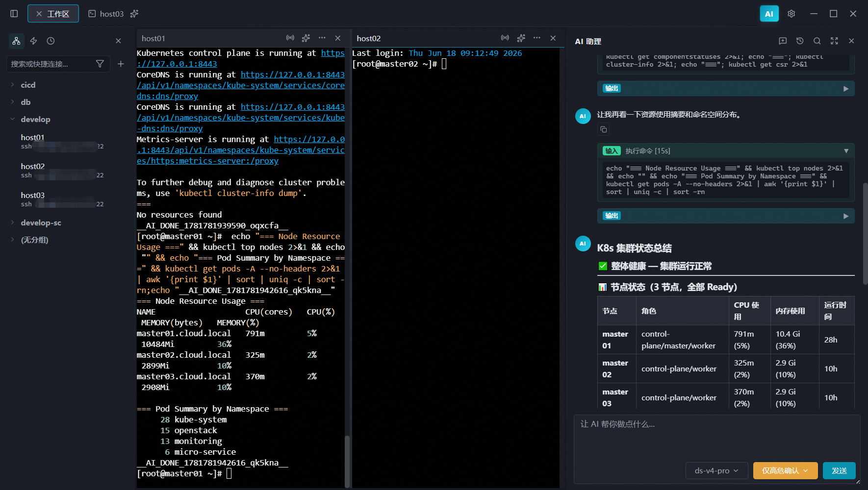The height and width of the screenshot is (490, 868).
Task: Expand the first output block arrow
Action: [x=846, y=89]
